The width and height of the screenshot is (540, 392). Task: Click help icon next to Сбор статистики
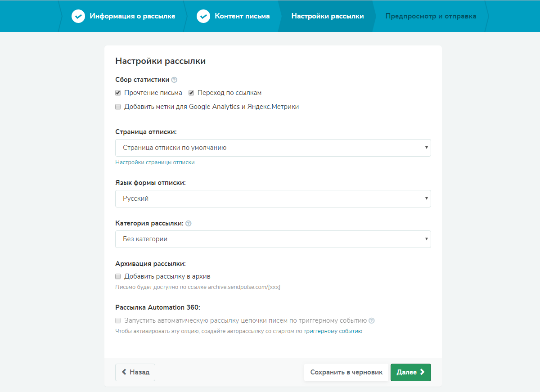175,80
